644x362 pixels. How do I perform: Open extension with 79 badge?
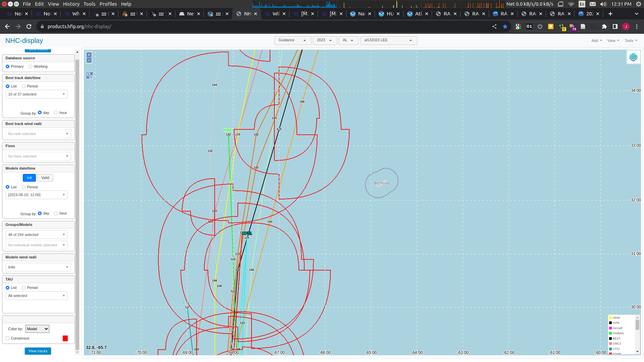(x=572, y=26)
